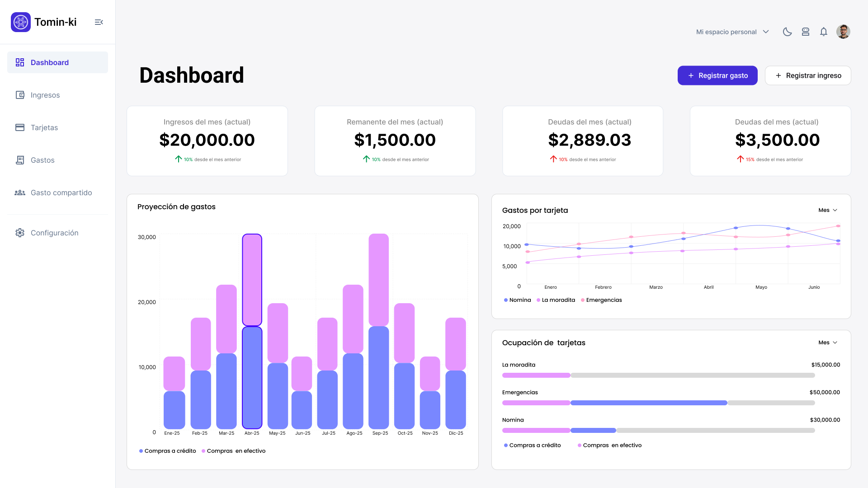
Task: Click the $1,500.00 Remanente del mes card
Action: pos(395,141)
